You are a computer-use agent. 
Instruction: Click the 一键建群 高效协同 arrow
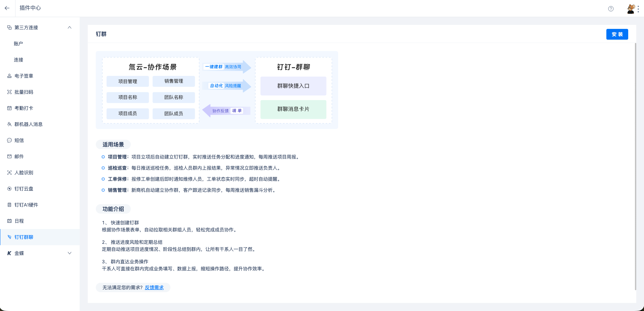tap(227, 67)
